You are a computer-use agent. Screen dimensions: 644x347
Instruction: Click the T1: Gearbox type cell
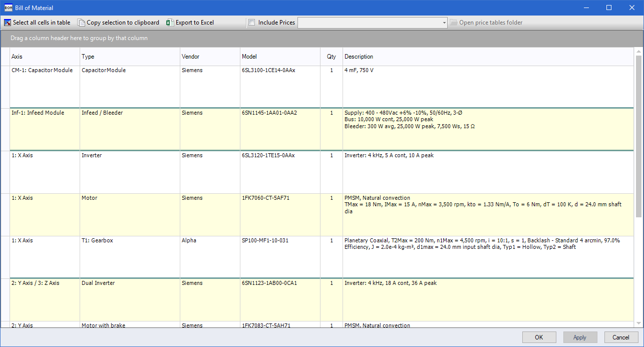coord(98,241)
